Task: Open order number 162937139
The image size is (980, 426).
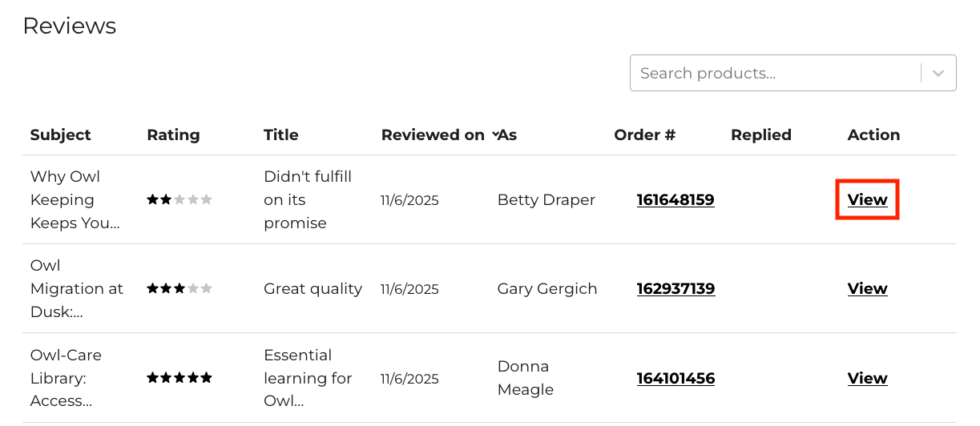Action: point(676,288)
